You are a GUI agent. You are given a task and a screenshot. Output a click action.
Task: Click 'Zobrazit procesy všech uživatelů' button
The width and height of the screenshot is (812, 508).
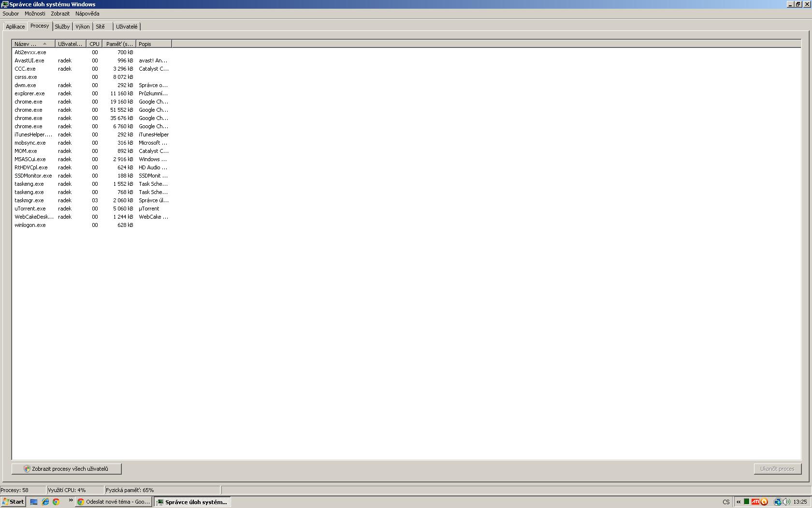pyautogui.click(x=67, y=469)
